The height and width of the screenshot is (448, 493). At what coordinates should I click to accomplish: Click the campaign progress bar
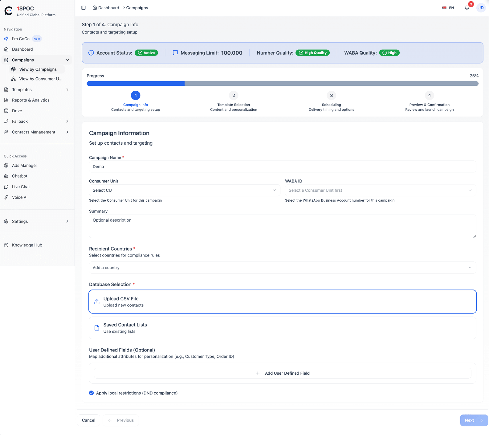coord(283,84)
